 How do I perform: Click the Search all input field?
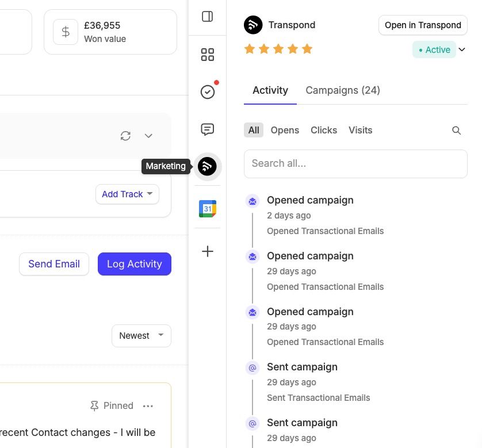pos(355,164)
